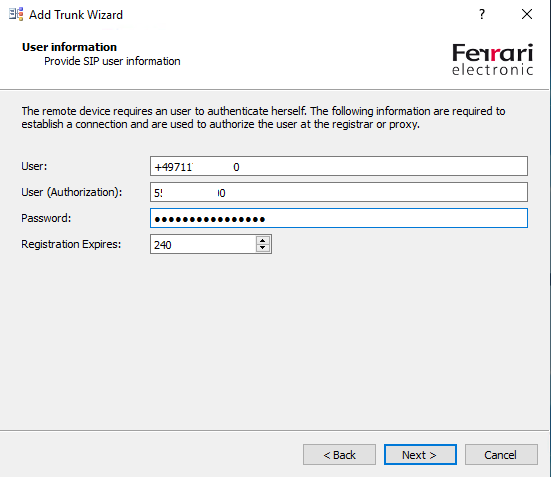Screen dimensions: 551x477
Task: Increase Registration Expires with the up arrow
Action: click(262, 240)
